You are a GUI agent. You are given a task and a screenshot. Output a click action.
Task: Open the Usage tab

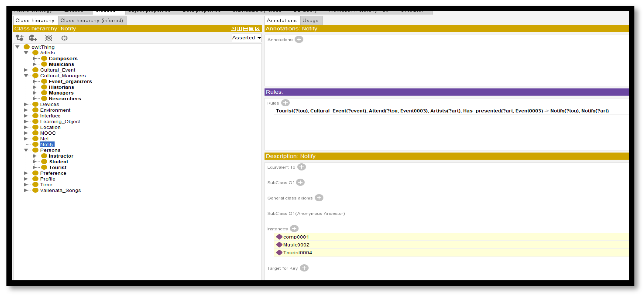coord(310,20)
